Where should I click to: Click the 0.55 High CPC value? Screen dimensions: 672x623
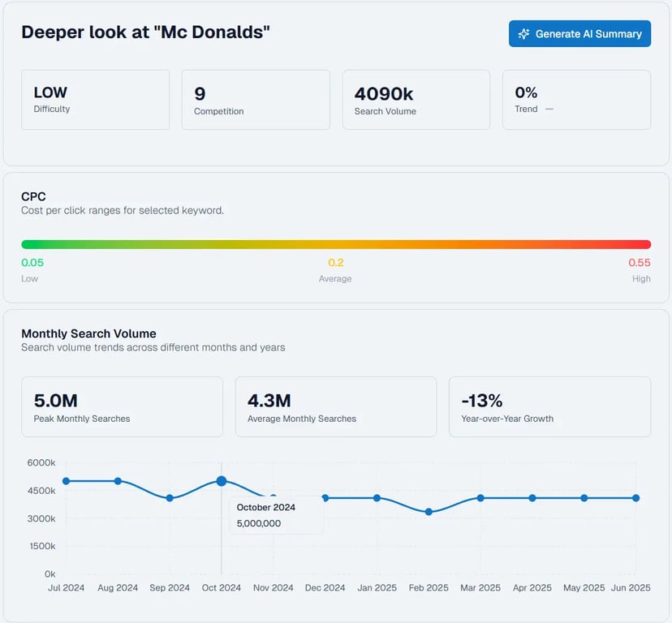[639, 263]
